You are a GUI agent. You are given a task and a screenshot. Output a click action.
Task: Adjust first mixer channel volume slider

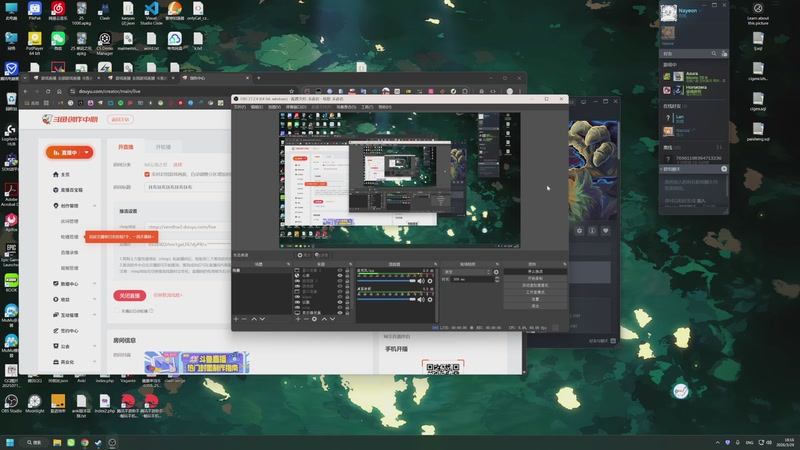click(386, 281)
